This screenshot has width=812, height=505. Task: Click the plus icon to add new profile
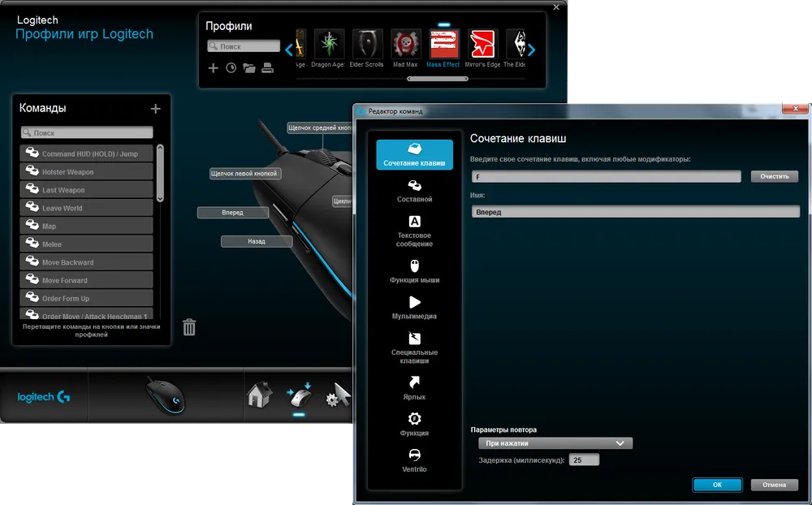214,68
